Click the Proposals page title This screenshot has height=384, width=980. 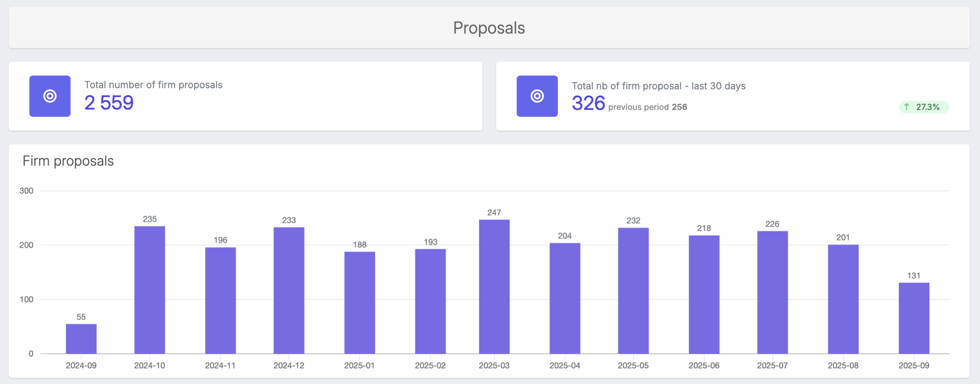[489, 27]
